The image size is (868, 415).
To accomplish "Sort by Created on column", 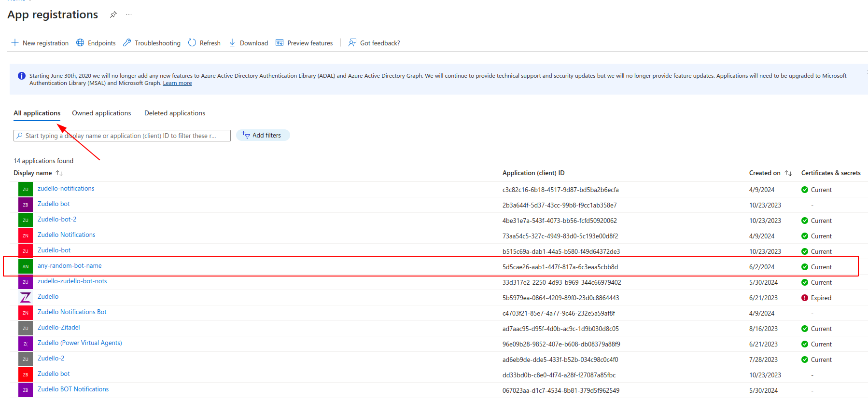I will (x=770, y=173).
